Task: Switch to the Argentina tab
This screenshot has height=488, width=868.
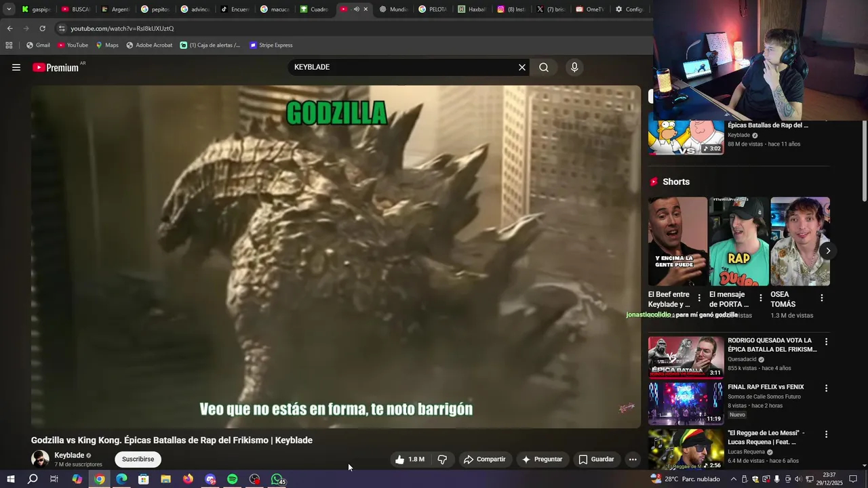Action: click(115, 9)
